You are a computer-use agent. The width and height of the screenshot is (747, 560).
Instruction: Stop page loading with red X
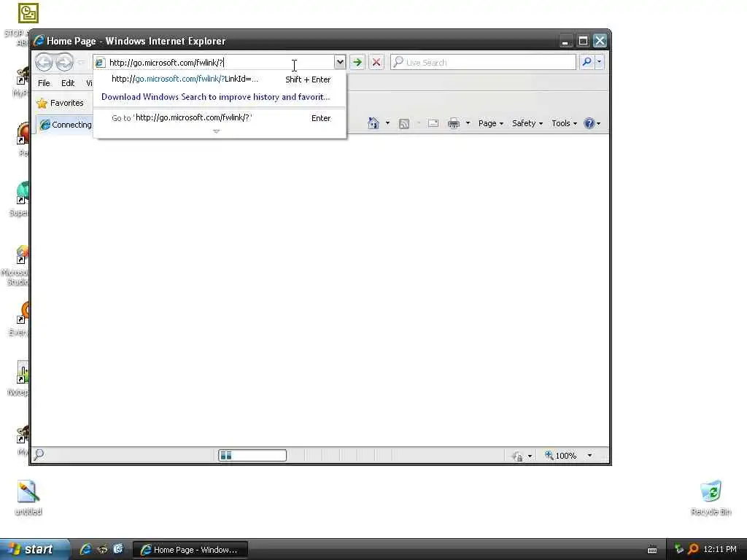pos(376,62)
